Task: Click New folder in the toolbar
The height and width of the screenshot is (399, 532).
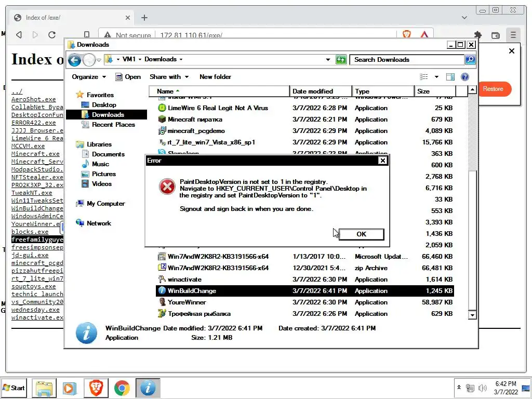Action: [215, 77]
